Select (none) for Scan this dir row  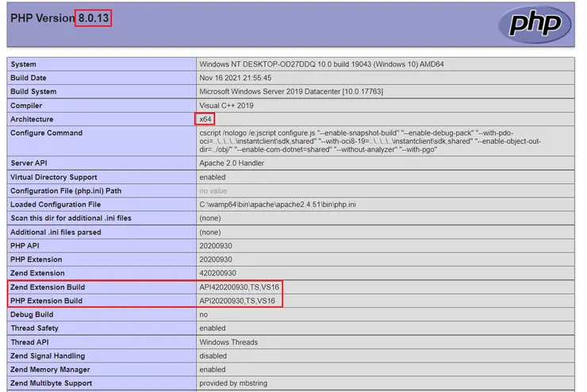(210, 218)
